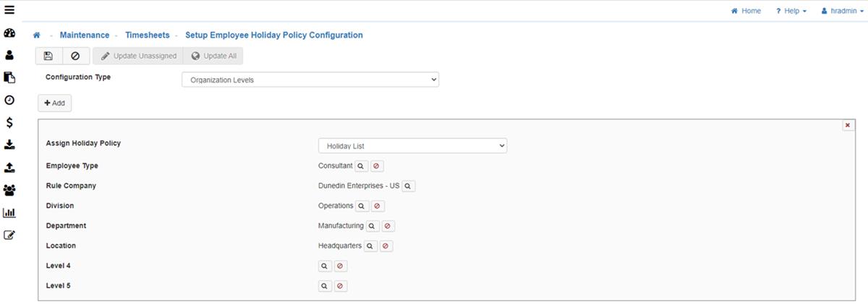Click the floppy disk save button

[x=48, y=56]
